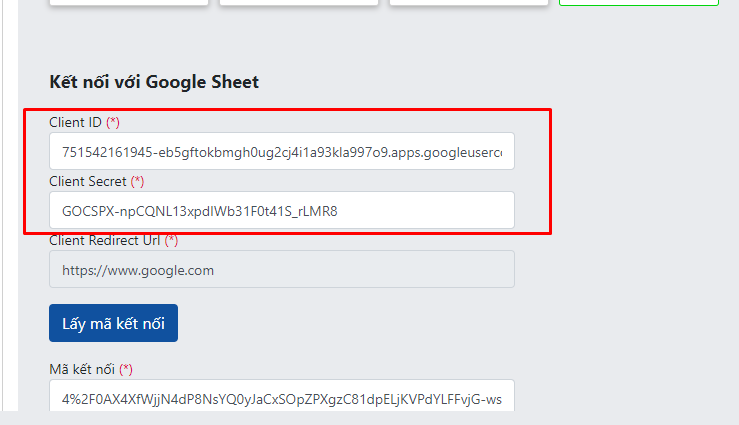Viewport: 739px width, 425px height.
Task: Click the "Mã kết nối" input field
Action: (x=281, y=398)
